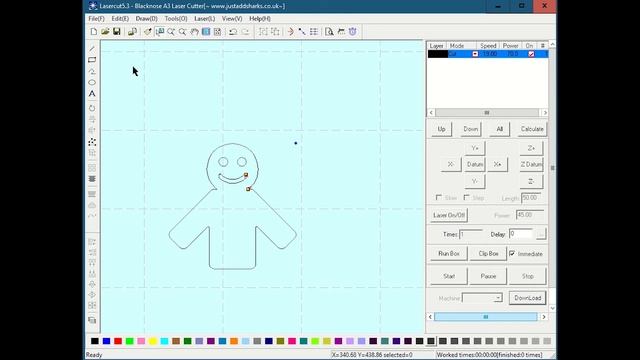Click the Calculate button

[532, 129]
